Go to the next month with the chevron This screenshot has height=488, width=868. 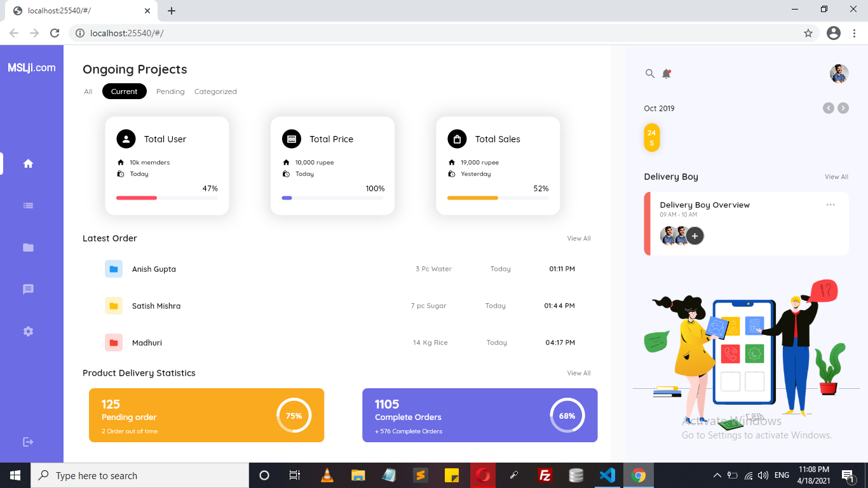[843, 108]
